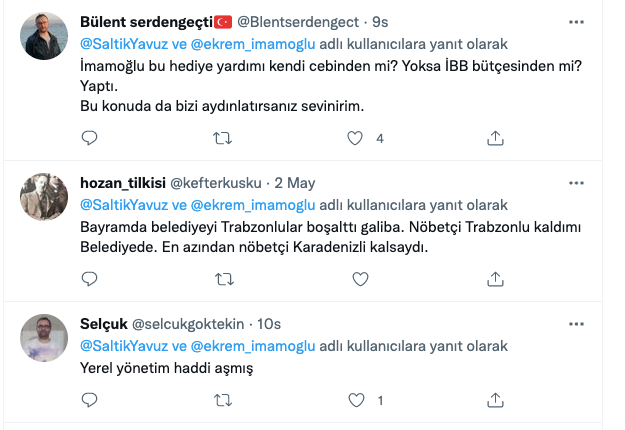Open hozan_tilkisi profile name
The width and height of the screenshot is (625, 430).
(123, 183)
